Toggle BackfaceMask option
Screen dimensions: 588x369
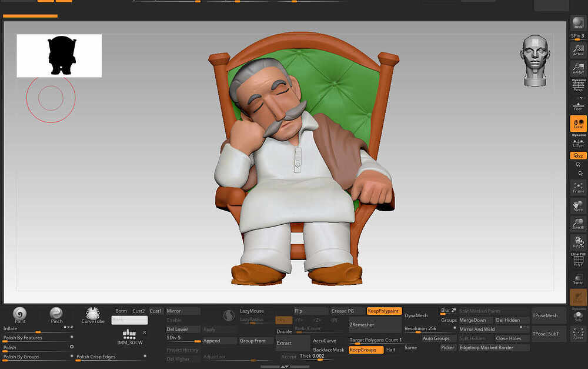(329, 350)
